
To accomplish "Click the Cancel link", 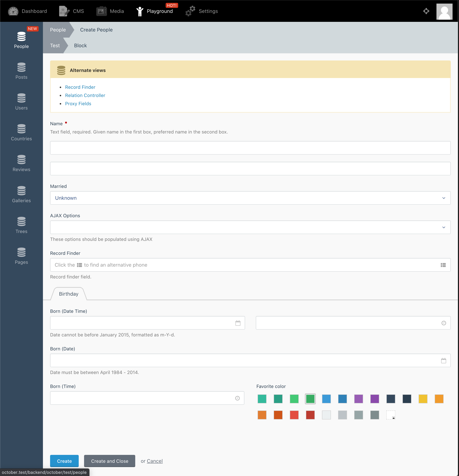I will 155,461.
